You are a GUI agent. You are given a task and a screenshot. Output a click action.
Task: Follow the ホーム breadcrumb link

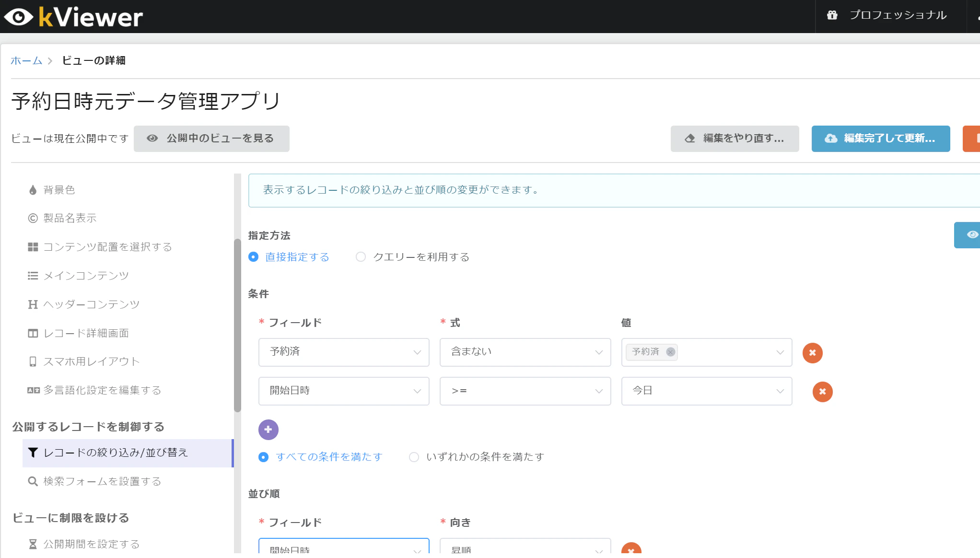[26, 60]
